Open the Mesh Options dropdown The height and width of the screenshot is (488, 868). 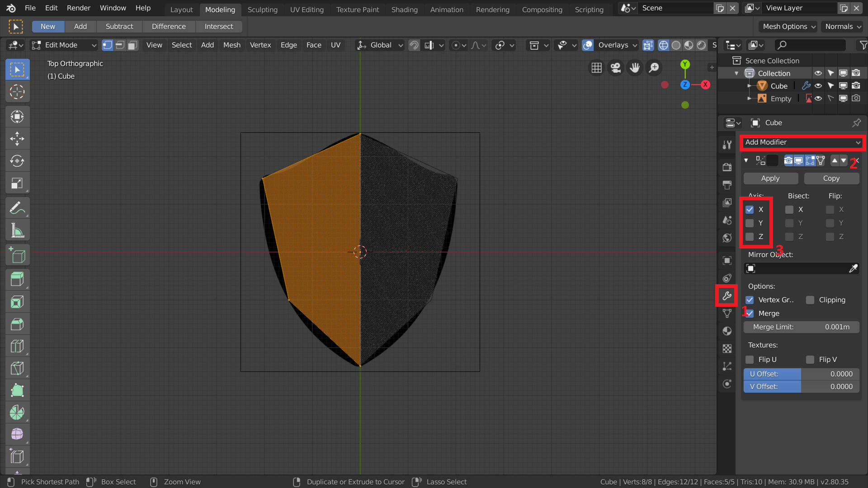pos(789,27)
